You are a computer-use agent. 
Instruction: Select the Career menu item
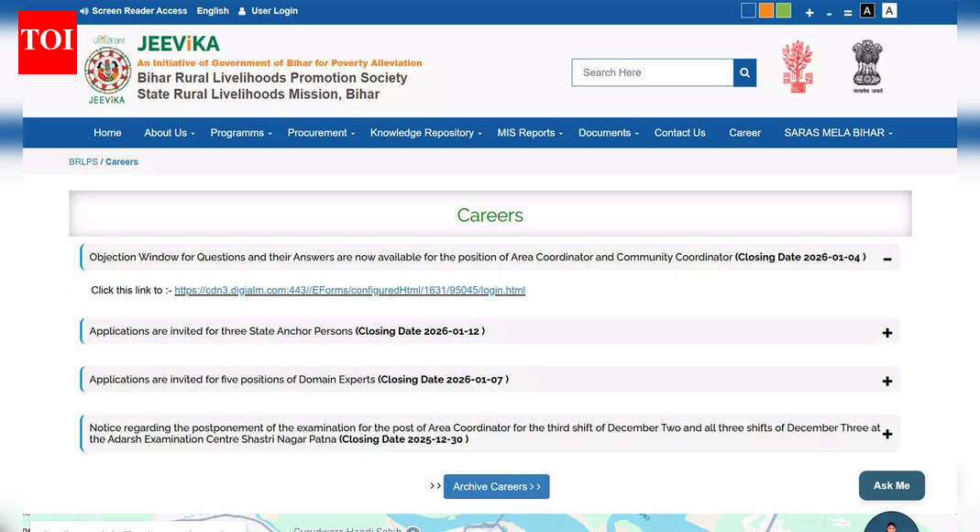(744, 132)
